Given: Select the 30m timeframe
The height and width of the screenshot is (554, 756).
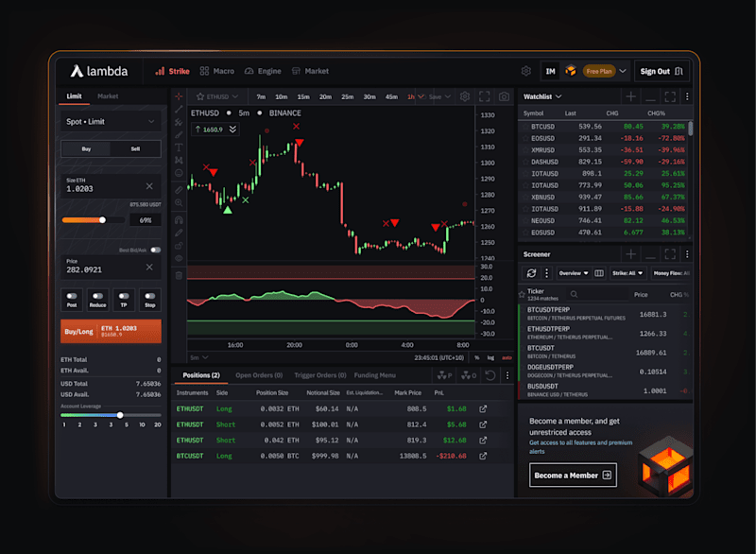Looking at the screenshot, I should pos(369,97).
